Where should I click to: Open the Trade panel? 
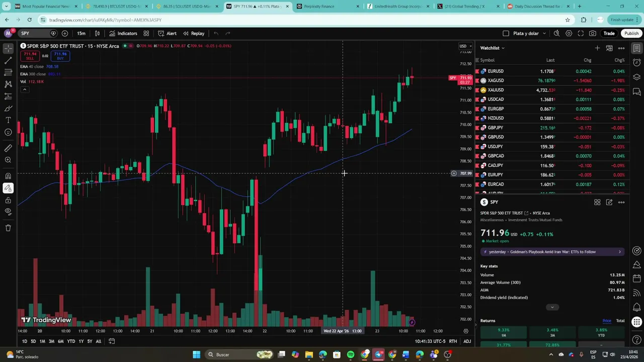point(609,33)
